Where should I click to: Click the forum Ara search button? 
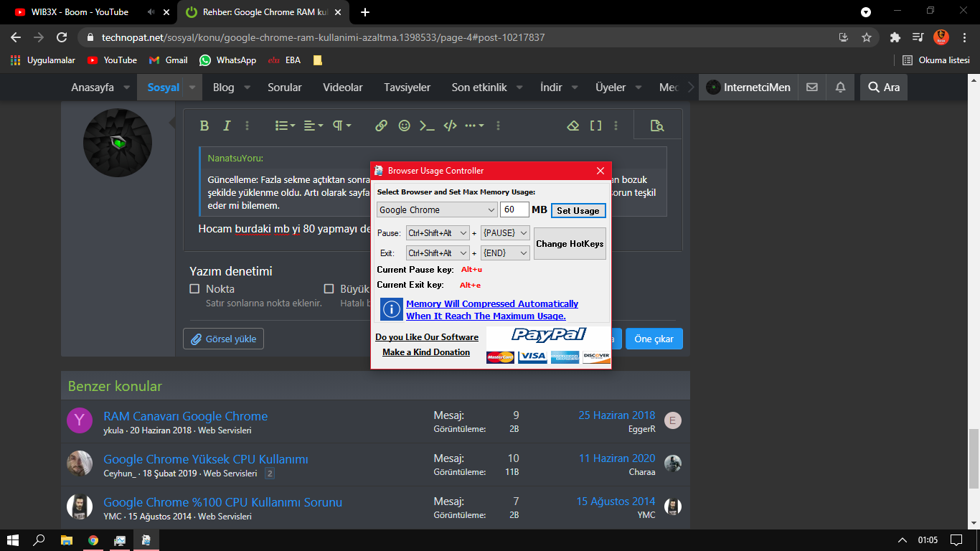(x=884, y=88)
